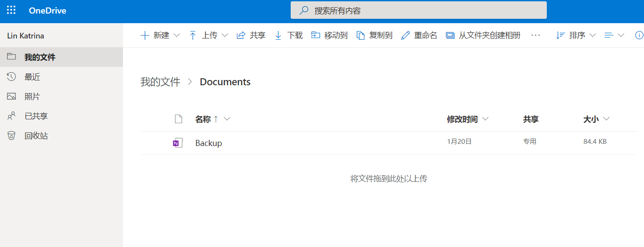This screenshot has width=644, height=247.
Task: Click Private (专用) sharing status of Backup
Action: (x=530, y=142)
